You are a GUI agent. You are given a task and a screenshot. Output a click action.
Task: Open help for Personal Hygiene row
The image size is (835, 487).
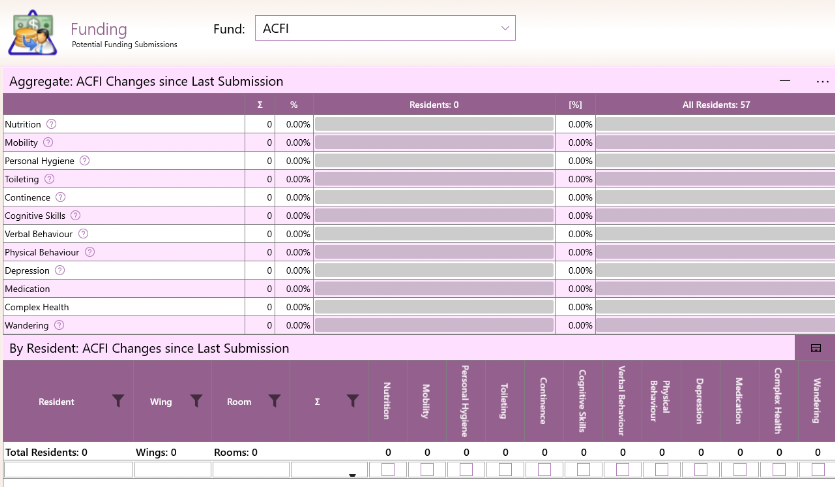pyautogui.click(x=85, y=160)
